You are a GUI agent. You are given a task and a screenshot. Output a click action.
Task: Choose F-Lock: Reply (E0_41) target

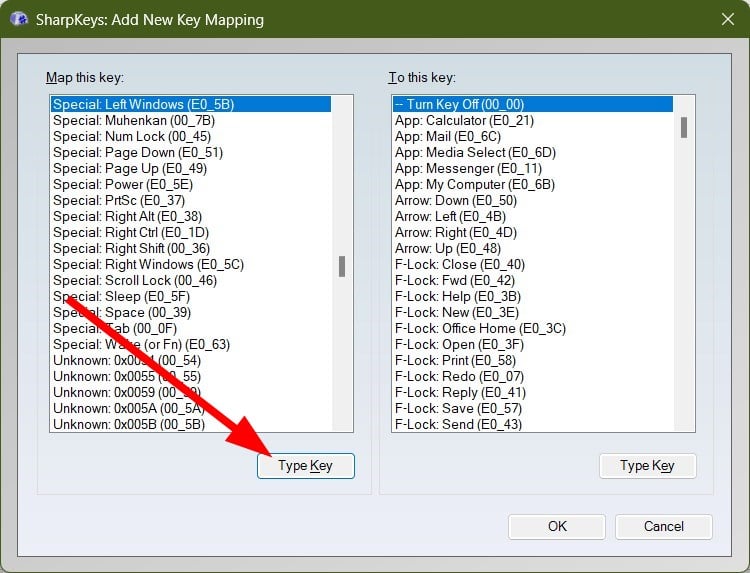(533, 393)
